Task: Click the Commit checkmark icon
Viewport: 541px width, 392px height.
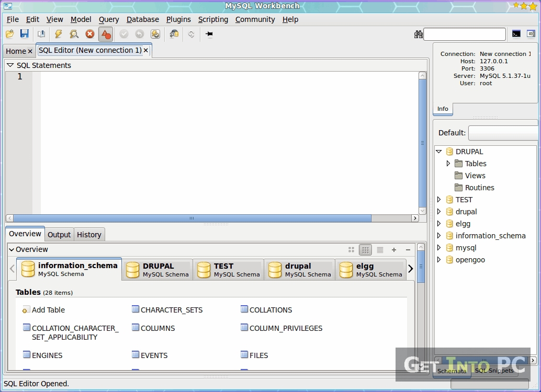Action: 124,34
